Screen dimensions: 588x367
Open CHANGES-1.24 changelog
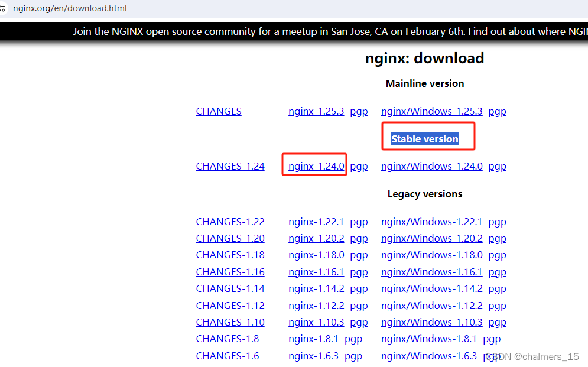click(230, 166)
